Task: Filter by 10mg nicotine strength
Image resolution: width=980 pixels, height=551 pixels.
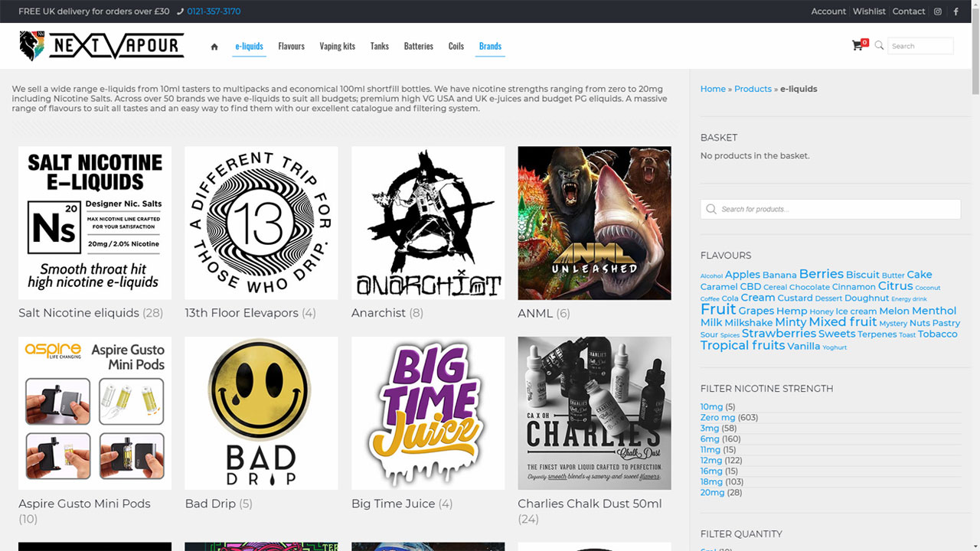Action: (x=711, y=407)
